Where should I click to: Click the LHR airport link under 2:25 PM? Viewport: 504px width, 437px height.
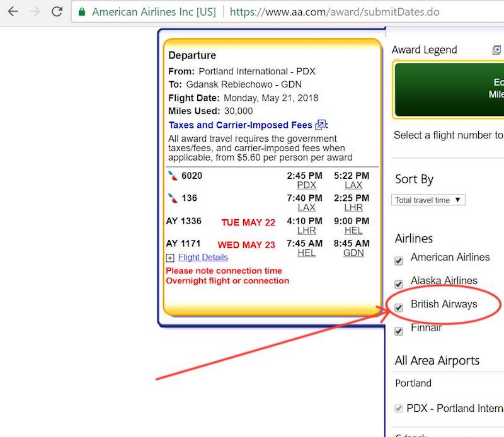(353, 207)
